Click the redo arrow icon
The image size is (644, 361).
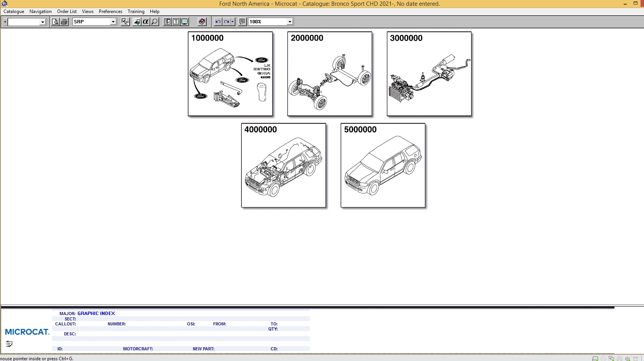(x=227, y=22)
